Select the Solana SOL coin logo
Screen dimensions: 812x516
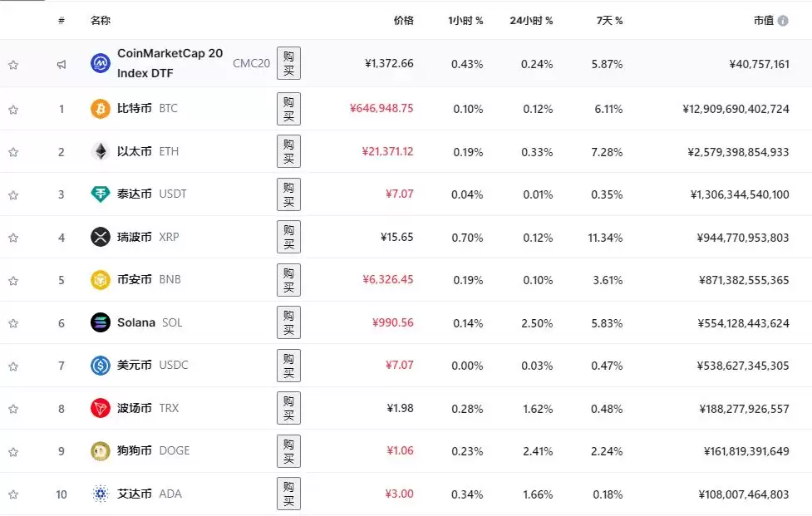100,322
